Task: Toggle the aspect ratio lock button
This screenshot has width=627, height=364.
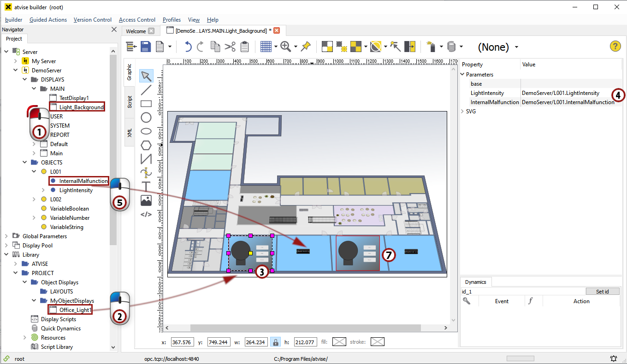Action: click(275, 342)
